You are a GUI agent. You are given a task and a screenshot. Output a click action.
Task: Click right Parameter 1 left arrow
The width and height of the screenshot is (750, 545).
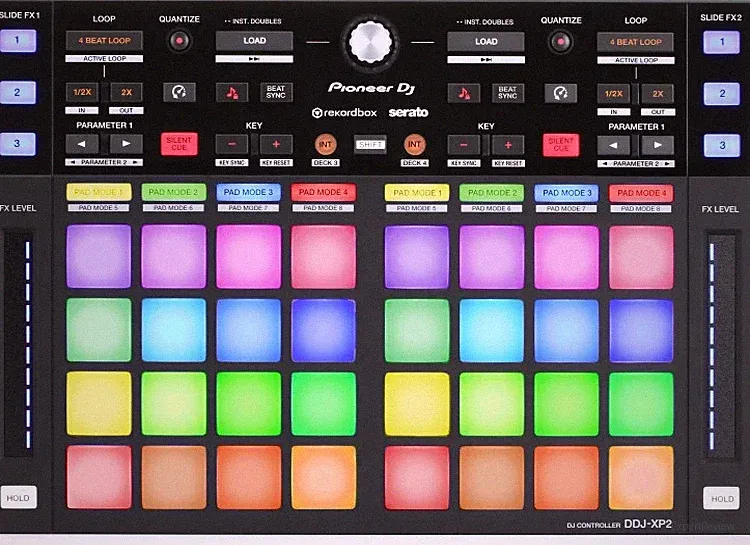click(613, 145)
